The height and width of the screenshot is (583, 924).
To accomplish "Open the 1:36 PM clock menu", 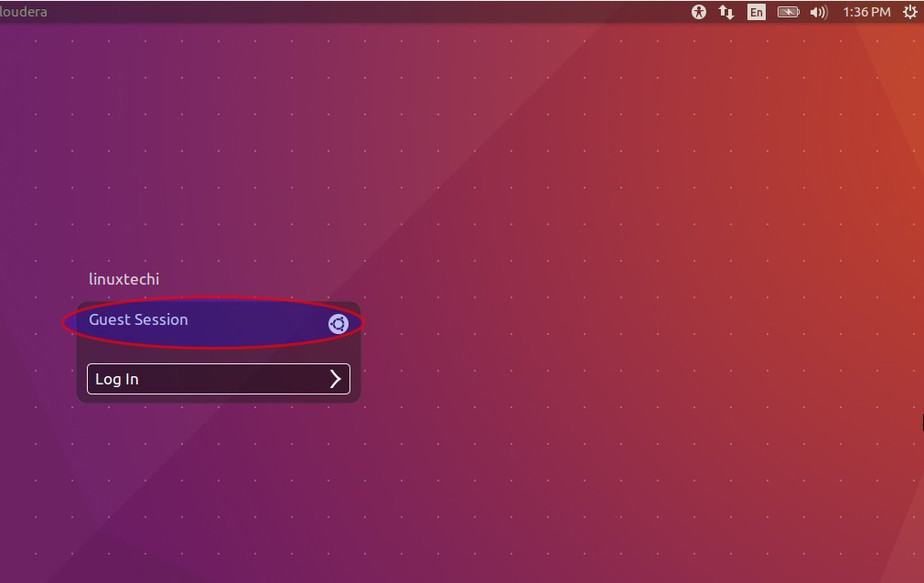I will tap(866, 12).
